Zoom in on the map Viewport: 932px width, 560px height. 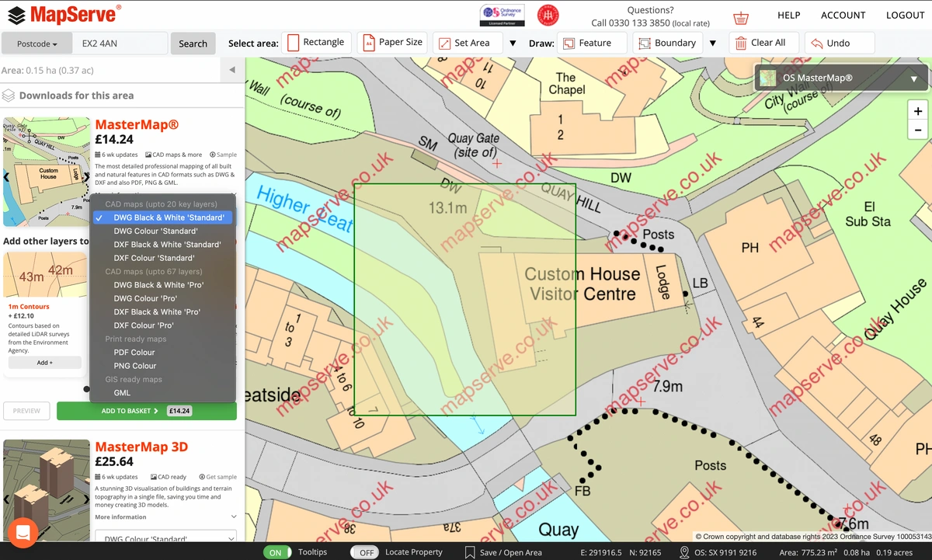point(918,112)
